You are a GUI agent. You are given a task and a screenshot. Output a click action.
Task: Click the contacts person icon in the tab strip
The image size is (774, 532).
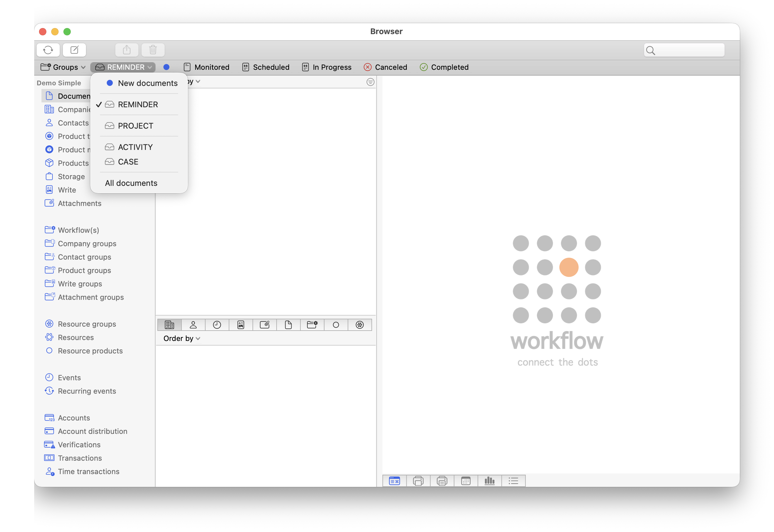coord(193,325)
